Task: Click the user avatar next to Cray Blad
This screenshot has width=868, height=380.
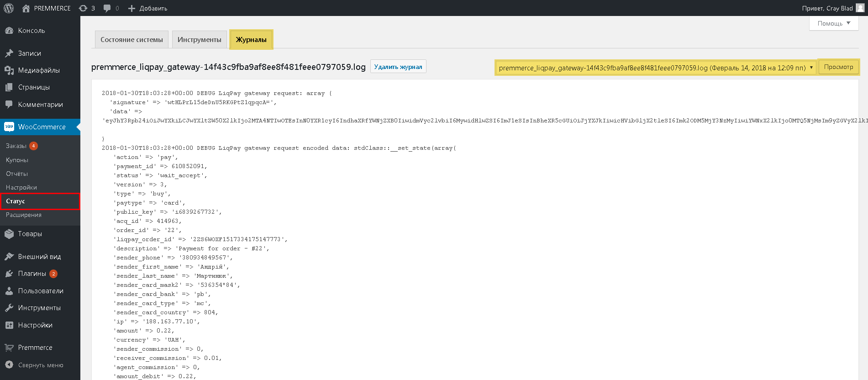Action: point(860,8)
